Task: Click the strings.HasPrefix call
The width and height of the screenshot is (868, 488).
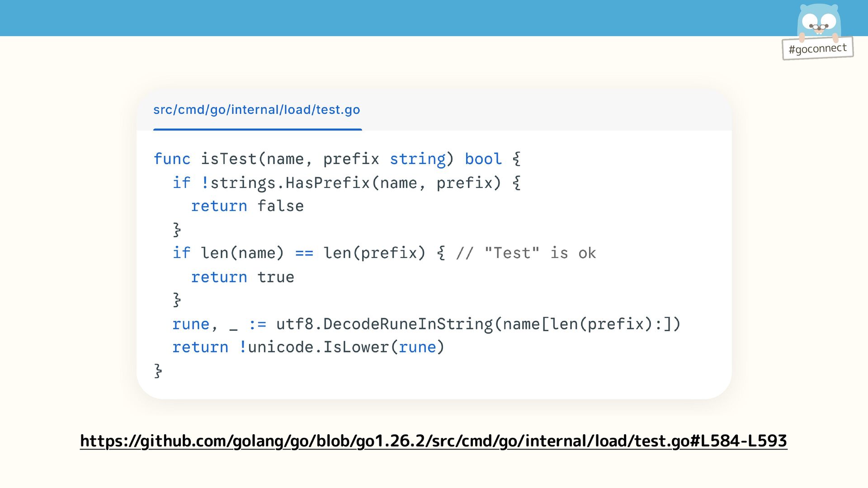Action: coord(289,183)
